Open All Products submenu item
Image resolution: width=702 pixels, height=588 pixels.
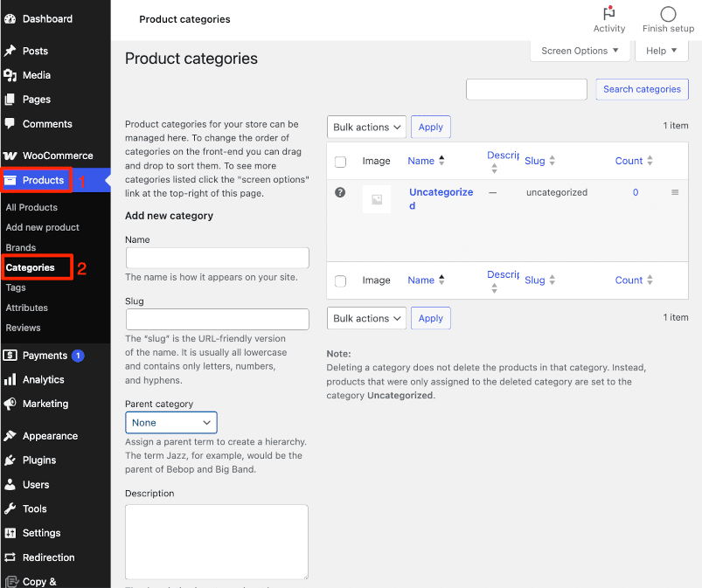[31, 207]
